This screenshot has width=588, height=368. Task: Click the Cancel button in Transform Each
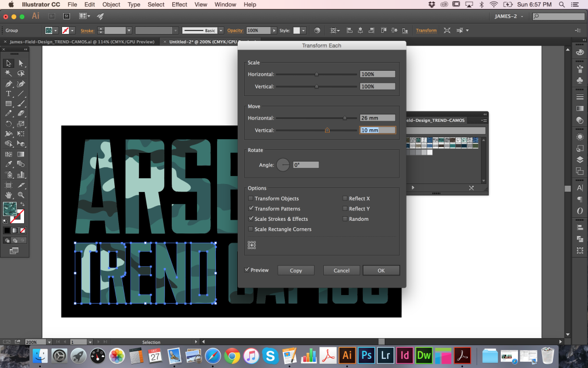coord(341,270)
